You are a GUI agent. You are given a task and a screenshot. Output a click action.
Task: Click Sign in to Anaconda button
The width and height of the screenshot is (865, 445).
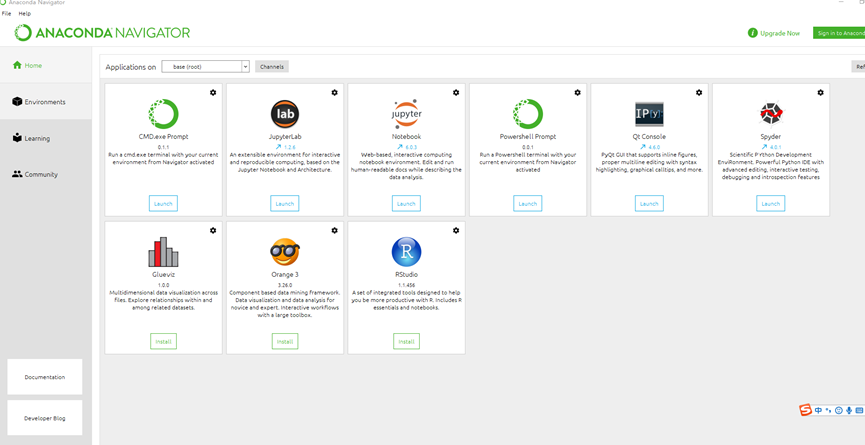[839, 33]
